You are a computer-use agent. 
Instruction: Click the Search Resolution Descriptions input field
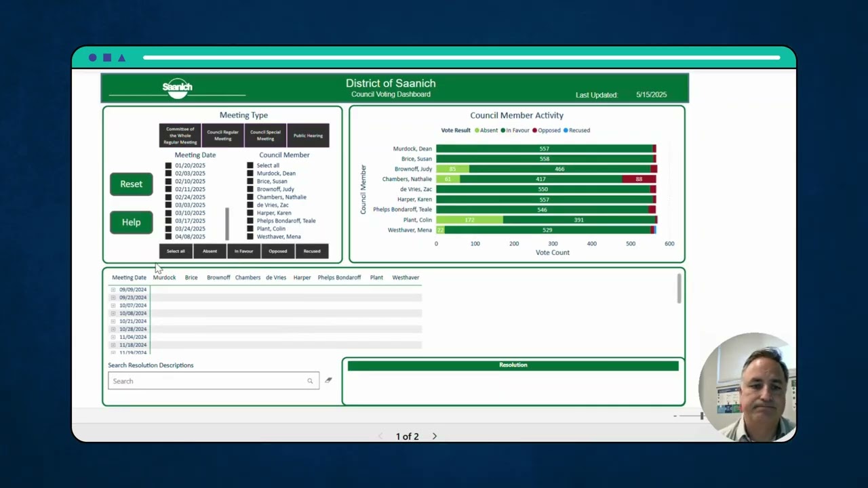[x=214, y=381]
